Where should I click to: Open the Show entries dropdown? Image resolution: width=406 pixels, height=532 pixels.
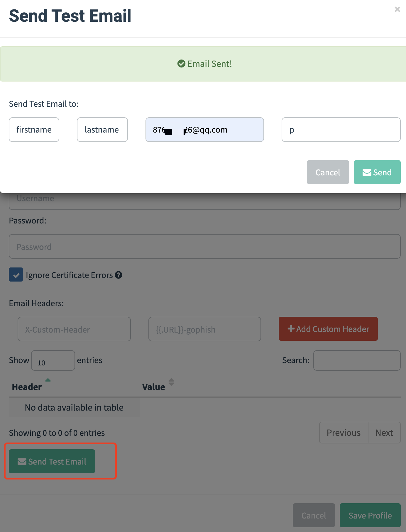53,360
